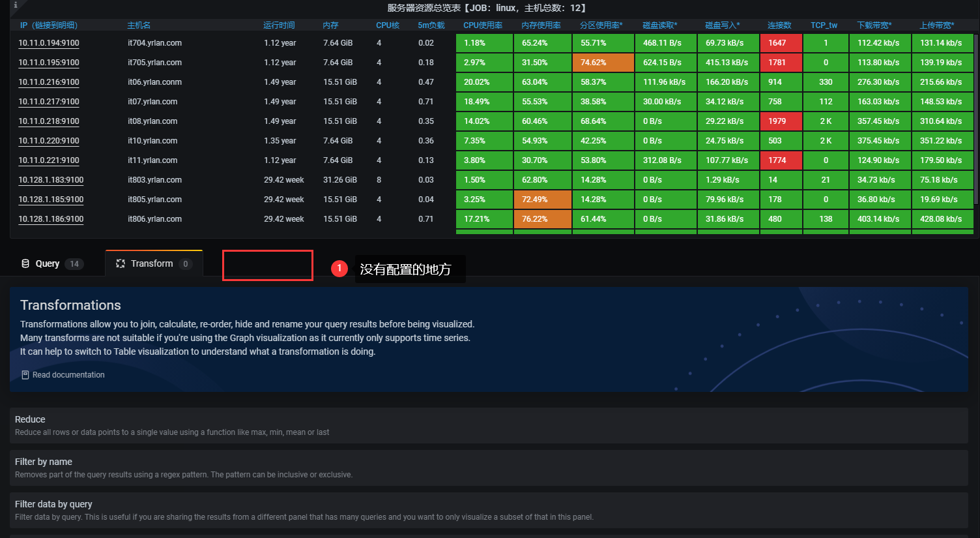980x538 pixels.
Task: Open IP link 10.128.1.185:9100
Action: click(x=51, y=200)
